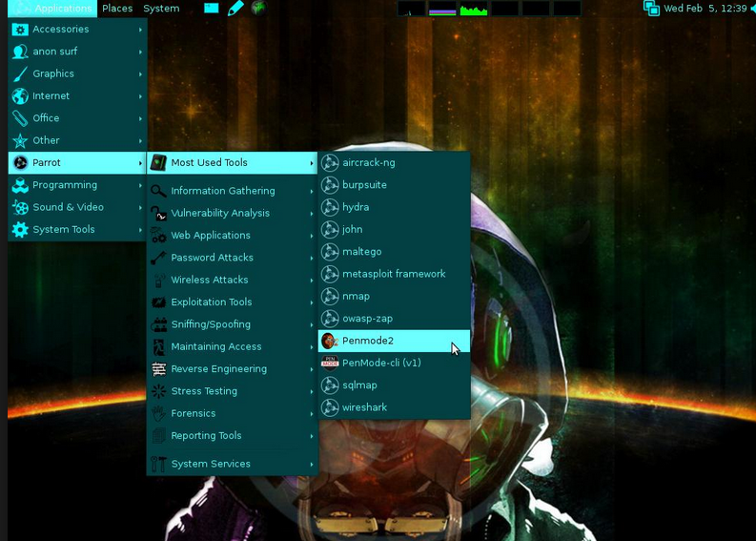Open the Places menu
The width and height of the screenshot is (756, 541).
pos(117,9)
